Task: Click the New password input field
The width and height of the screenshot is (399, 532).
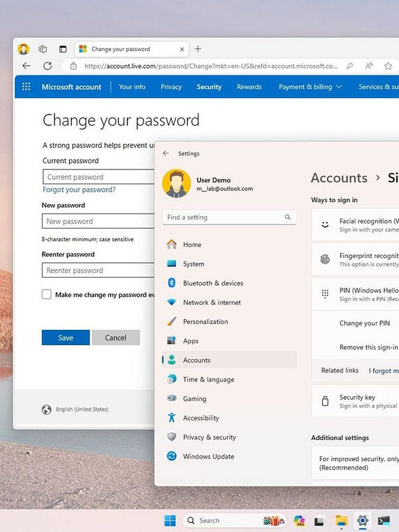Action: 98,221
